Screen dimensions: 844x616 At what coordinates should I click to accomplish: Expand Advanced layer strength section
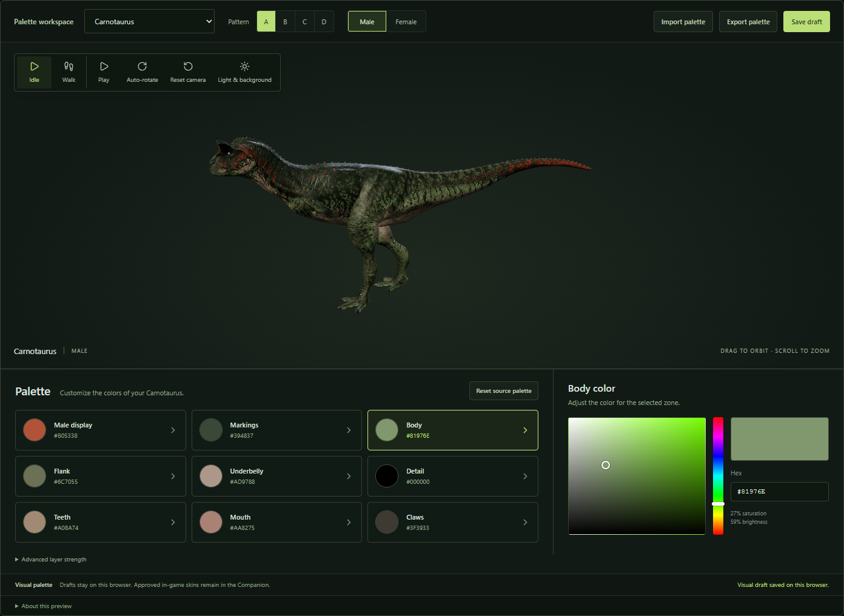[51, 560]
